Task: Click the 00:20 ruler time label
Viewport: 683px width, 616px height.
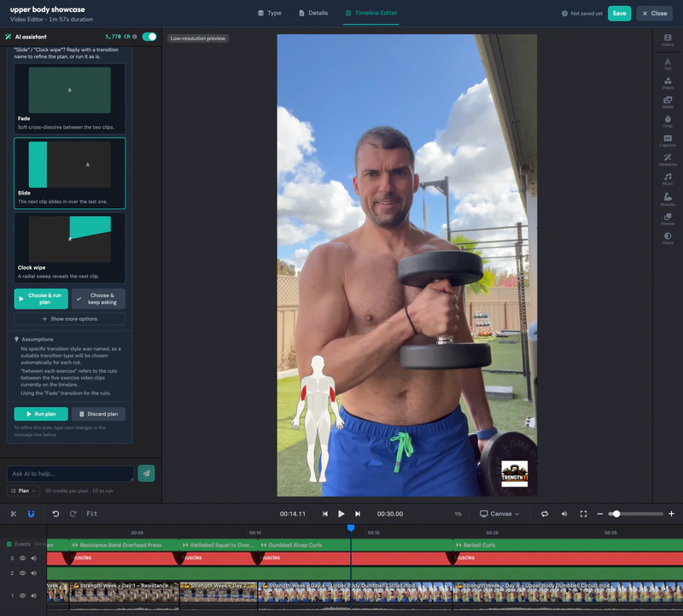Action: pyautogui.click(x=492, y=532)
